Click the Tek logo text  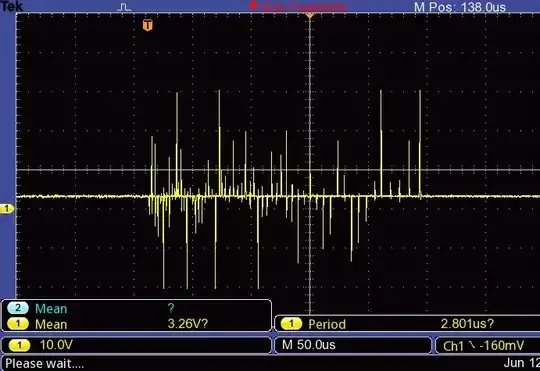point(11,6)
